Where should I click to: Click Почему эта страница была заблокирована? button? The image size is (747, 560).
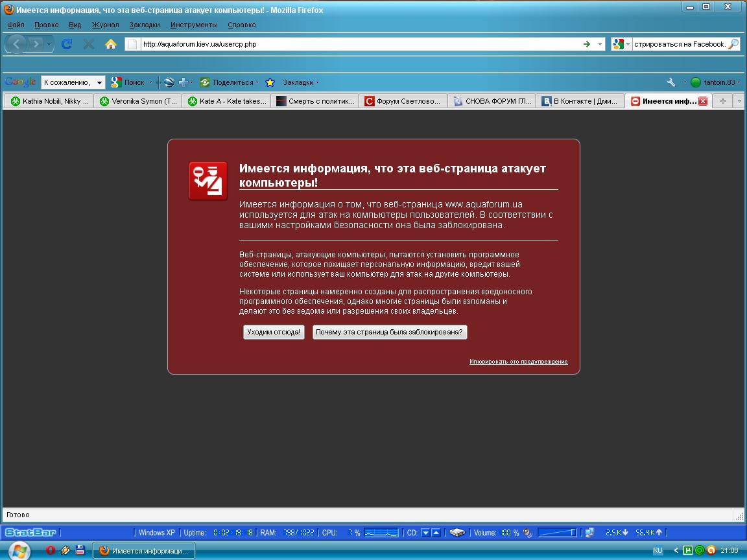390,332
